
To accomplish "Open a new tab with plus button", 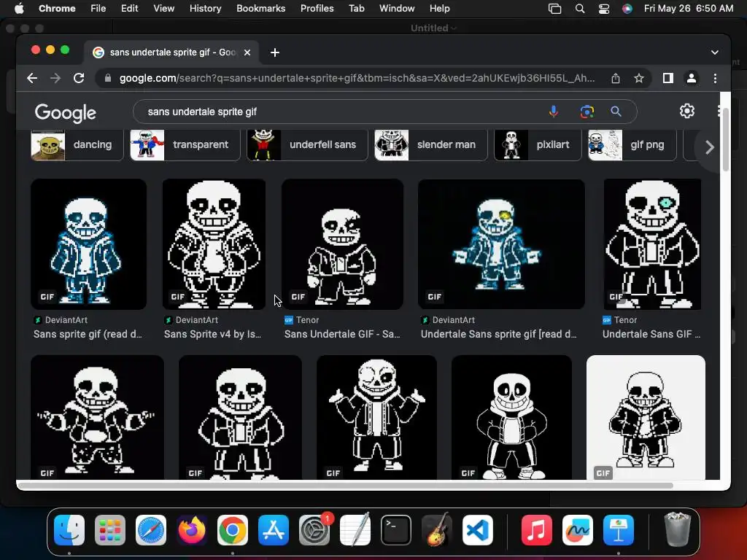I will point(275,52).
